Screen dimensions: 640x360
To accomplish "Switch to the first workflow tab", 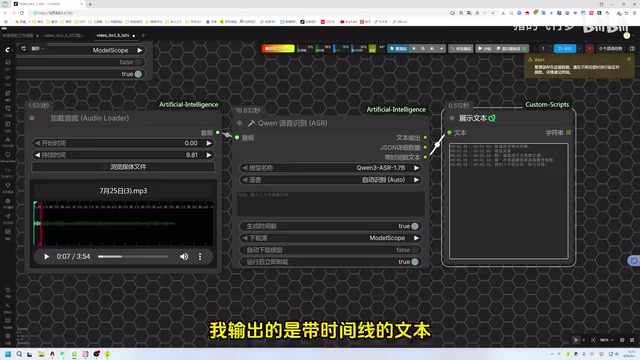I will pyautogui.click(x=18, y=36).
